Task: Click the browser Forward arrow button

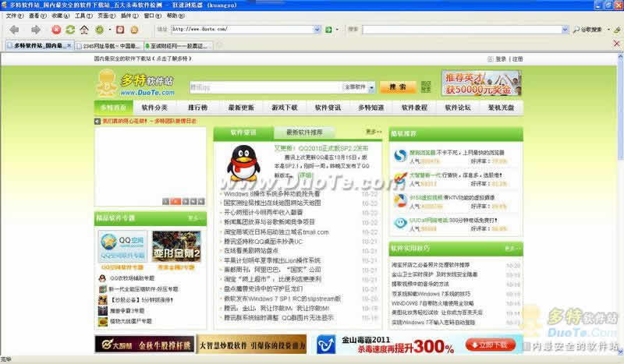Action: click(36, 30)
